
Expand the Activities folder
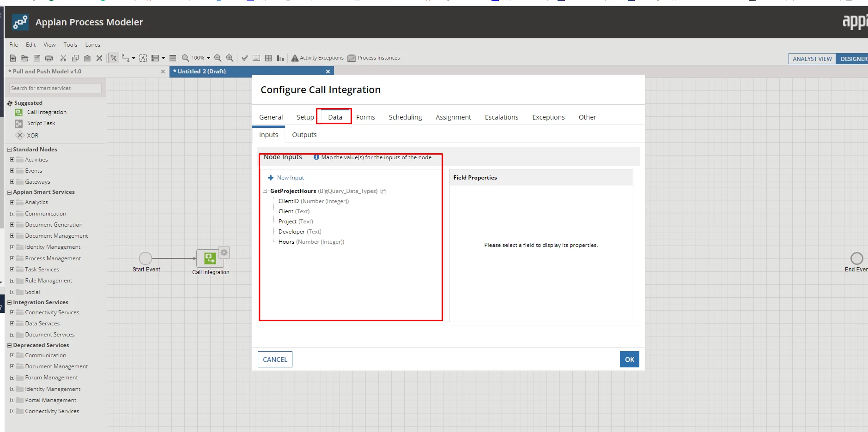pos(12,160)
